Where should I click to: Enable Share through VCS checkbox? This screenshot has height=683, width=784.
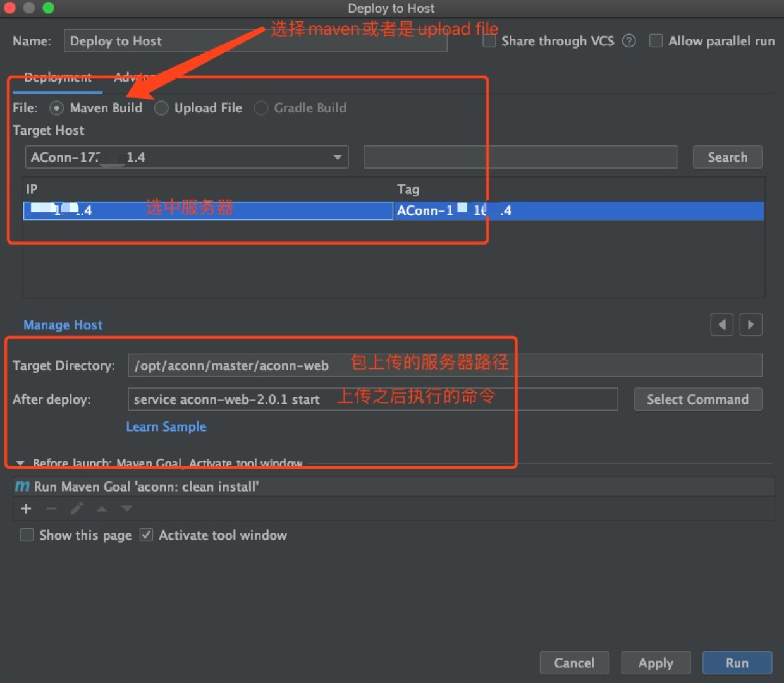(489, 41)
